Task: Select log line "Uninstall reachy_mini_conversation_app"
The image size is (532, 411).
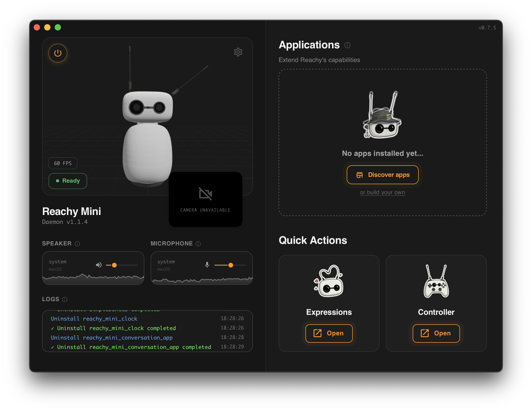Action: pyautogui.click(x=112, y=338)
